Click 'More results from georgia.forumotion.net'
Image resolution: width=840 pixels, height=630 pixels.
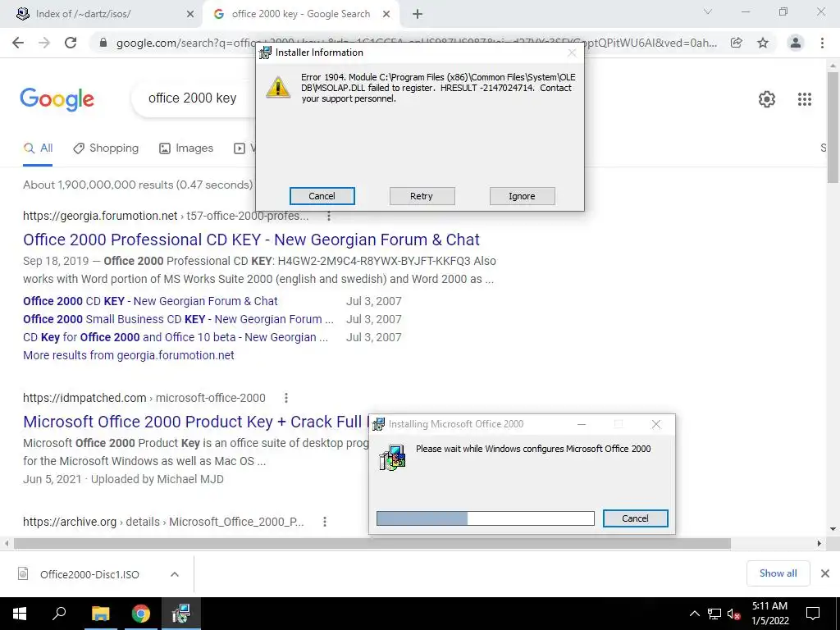129,356
